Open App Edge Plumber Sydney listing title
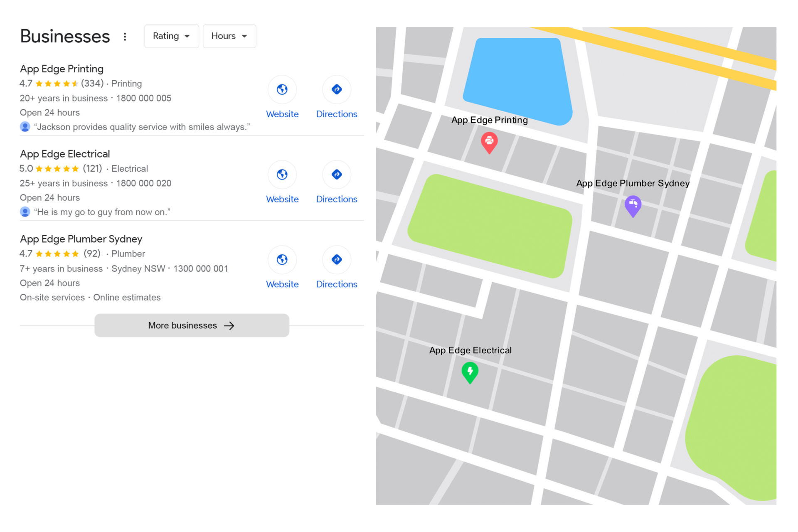The width and height of the screenshot is (798, 532). (81, 239)
